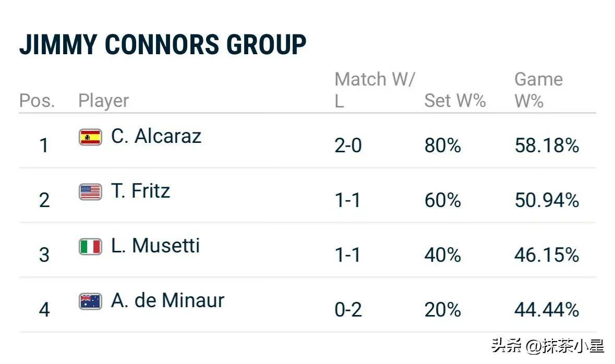This screenshot has height=364, width=615.
Task: Click Alcaraz's 58.18% game win value
Action: point(547,146)
